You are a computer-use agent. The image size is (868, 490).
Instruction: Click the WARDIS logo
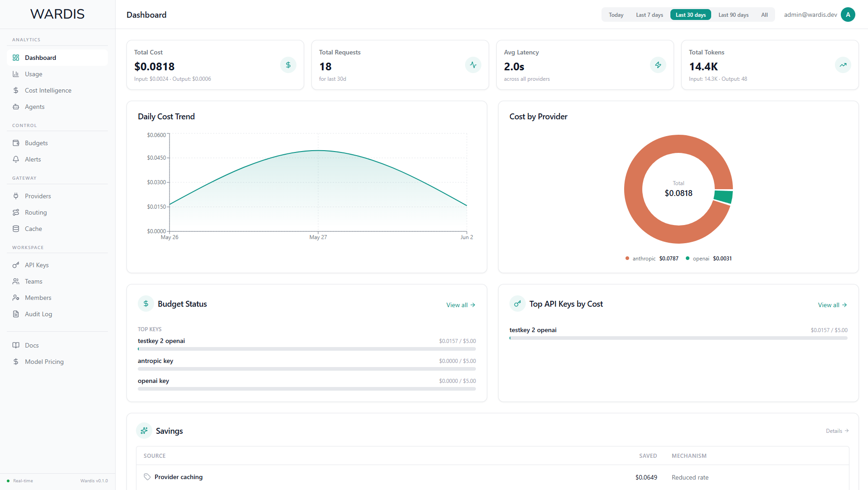pyautogui.click(x=58, y=14)
